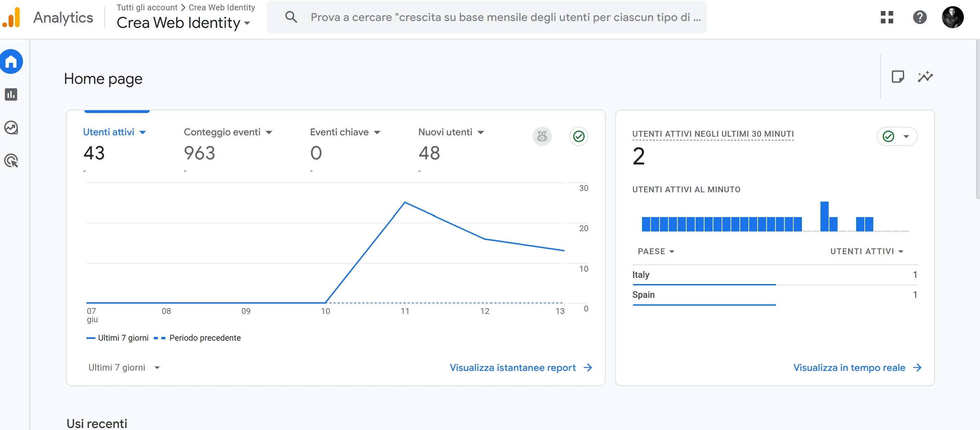This screenshot has height=430, width=980.
Task: Click the medal icon on the metrics card
Action: 542,136
